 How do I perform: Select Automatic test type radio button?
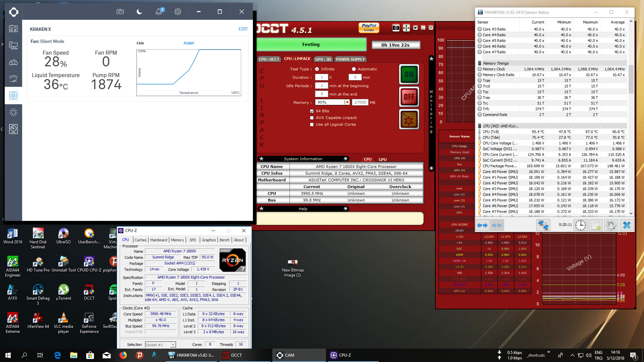click(354, 69)
